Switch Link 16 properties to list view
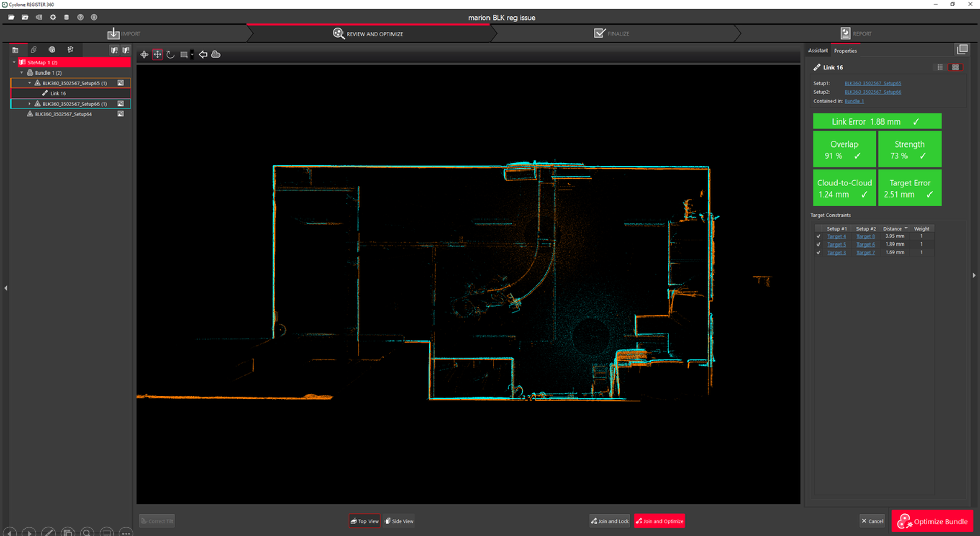This screenshot has width=980, height=536. pyautogui.click(x=940, y=67)
